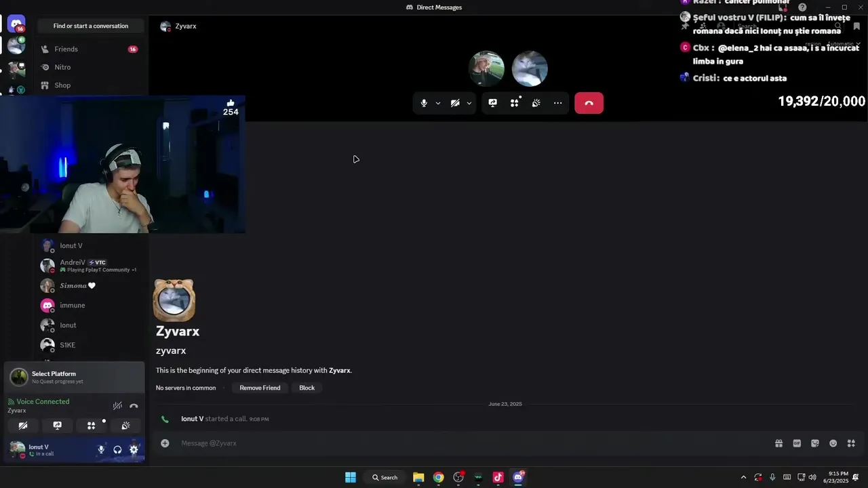Click the No servers in common text
This screenshot has width=868, height=488.
(x=186, y=388)
